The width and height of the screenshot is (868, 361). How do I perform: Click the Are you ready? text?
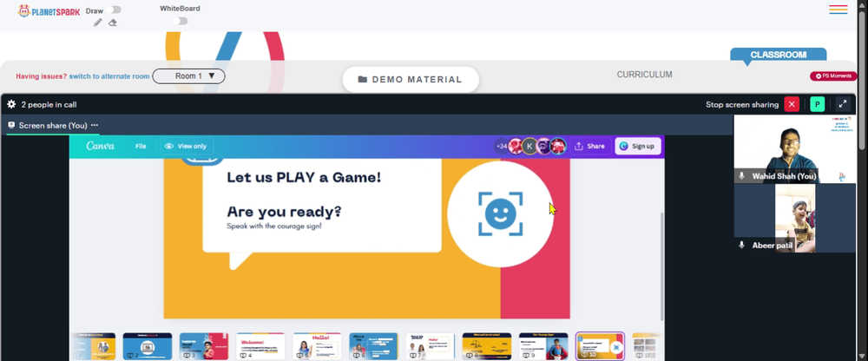(x=284, y=212)
